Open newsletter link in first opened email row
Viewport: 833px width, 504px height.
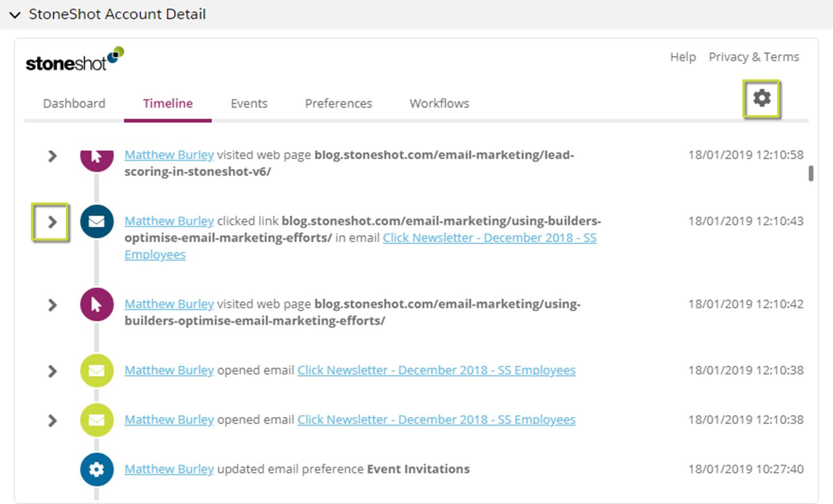[437, 370]
